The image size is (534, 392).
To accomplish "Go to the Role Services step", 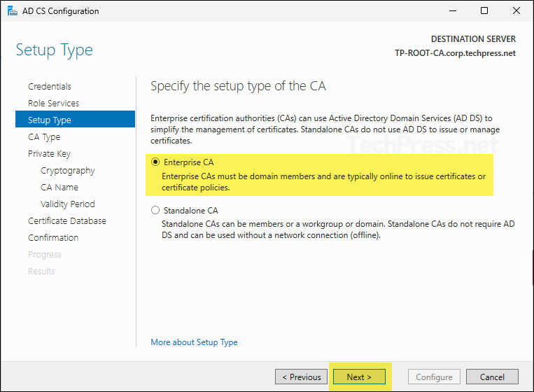I will pos(53,103).
